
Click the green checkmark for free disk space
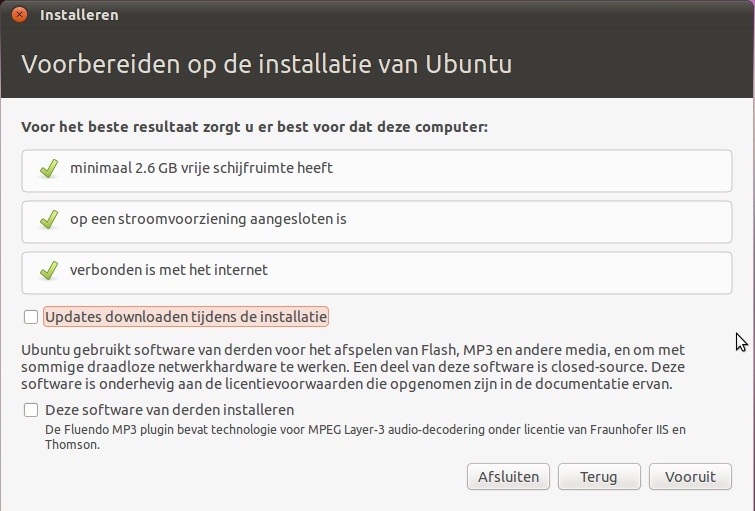[x=49, y=169]
